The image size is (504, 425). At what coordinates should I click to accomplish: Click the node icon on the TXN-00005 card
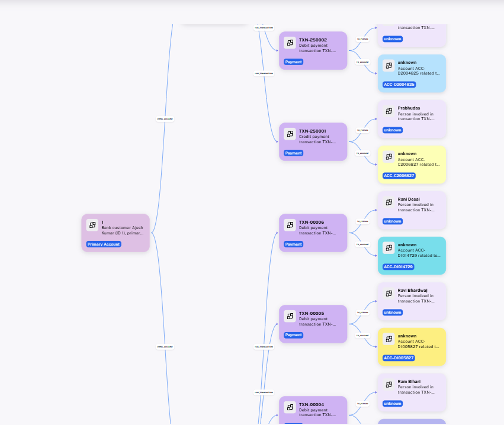point(290,315)
